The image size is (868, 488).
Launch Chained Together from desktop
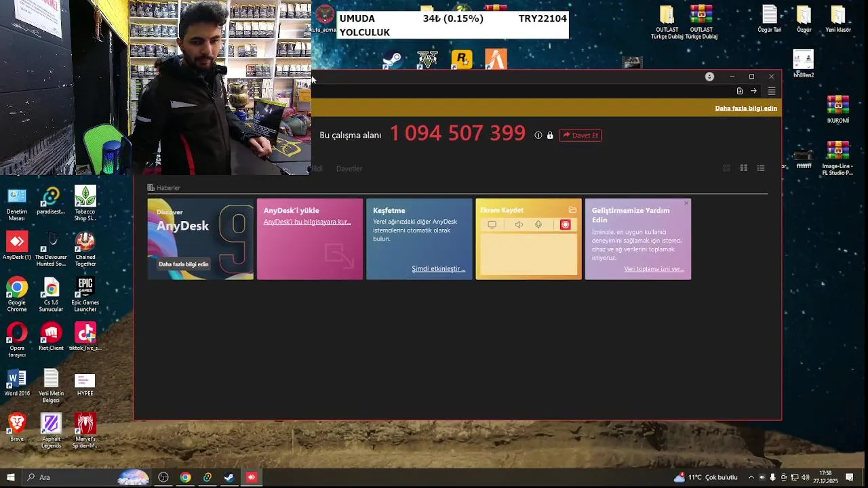(x=85, y=249)
